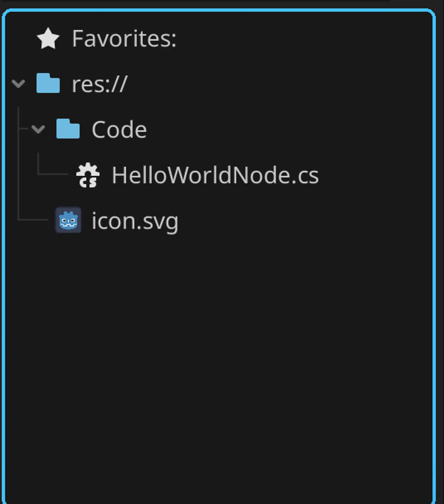Click the branch line before icon.svg thumbnail
Screen dimensions: 444x504
click(x=33, y=219)
